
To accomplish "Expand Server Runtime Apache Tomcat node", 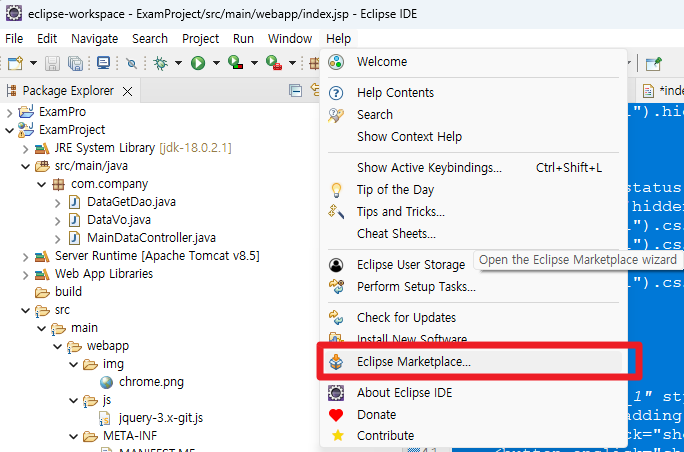I will pyautogui.click(x=26, y=257).
